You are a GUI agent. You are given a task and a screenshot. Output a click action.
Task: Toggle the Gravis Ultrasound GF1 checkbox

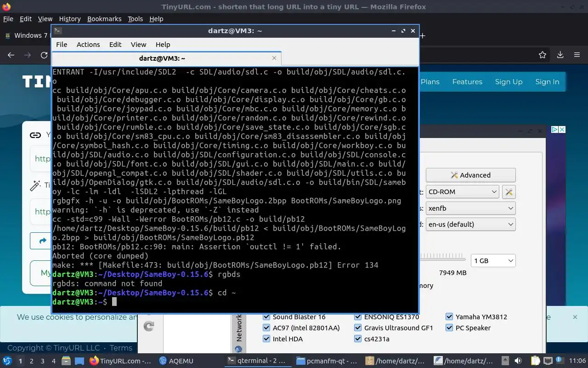click(x=358, y=328)
